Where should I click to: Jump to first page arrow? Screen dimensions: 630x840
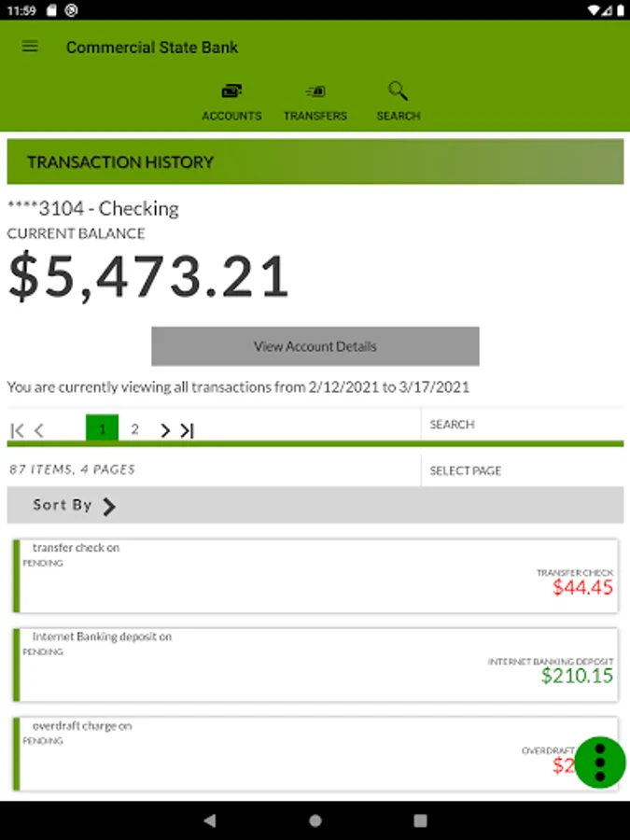click(17, 430)
